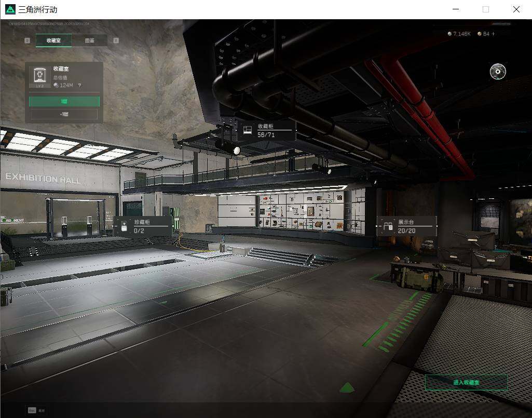532x418 pixels.
Task: Click the collection room display-case emblem icon
Action: (40, 75)
